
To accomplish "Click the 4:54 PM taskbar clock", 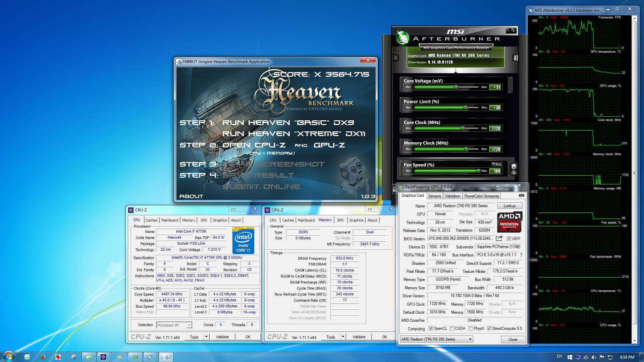I will click(x=627, y=357).
